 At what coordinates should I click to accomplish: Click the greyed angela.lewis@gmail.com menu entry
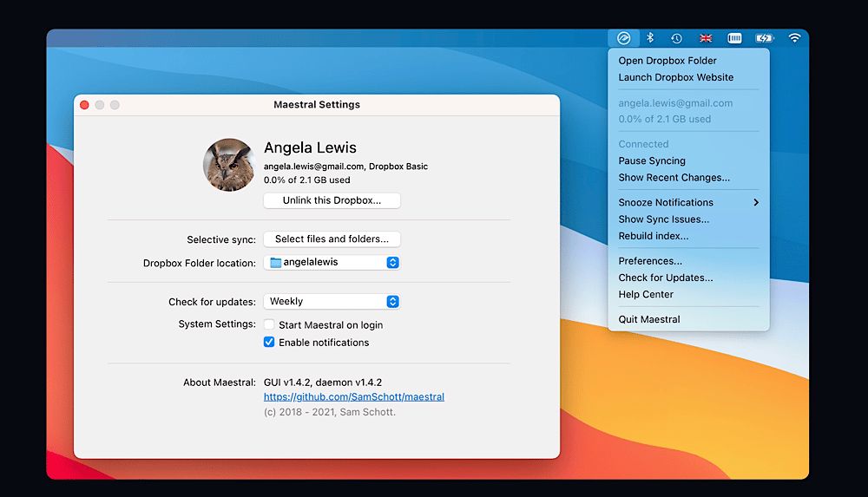point(675,103)
